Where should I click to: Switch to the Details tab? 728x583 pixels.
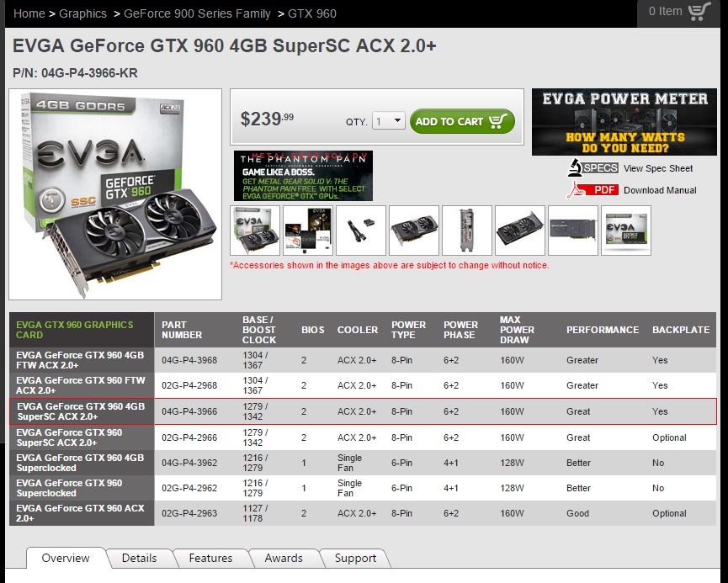139,558
